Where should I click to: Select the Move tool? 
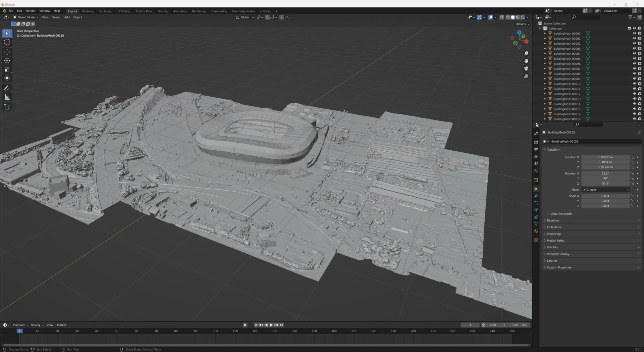[x=7, y=52]
